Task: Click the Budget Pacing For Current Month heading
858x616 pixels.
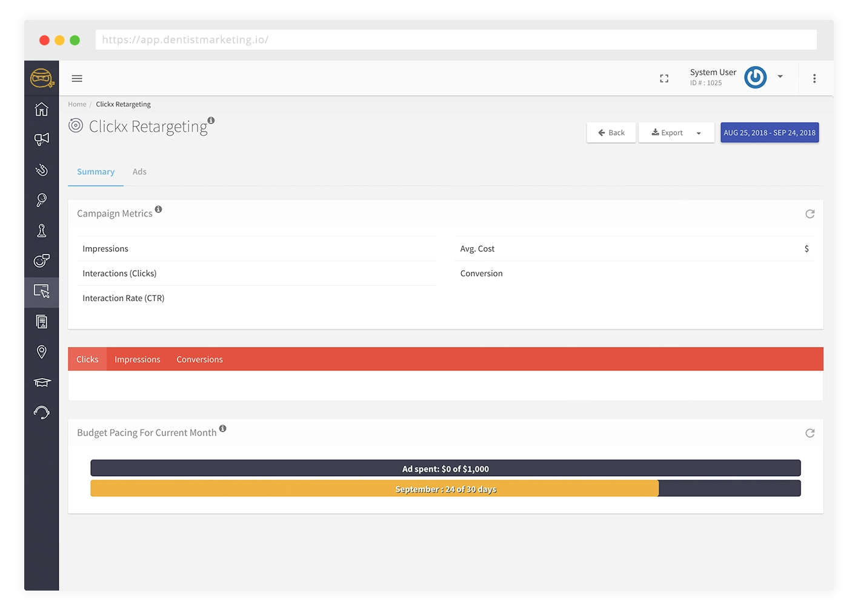Action: 147,432
